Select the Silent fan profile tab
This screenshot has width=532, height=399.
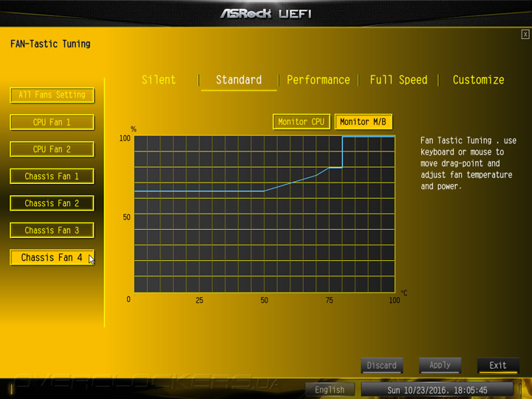point(159,80)
